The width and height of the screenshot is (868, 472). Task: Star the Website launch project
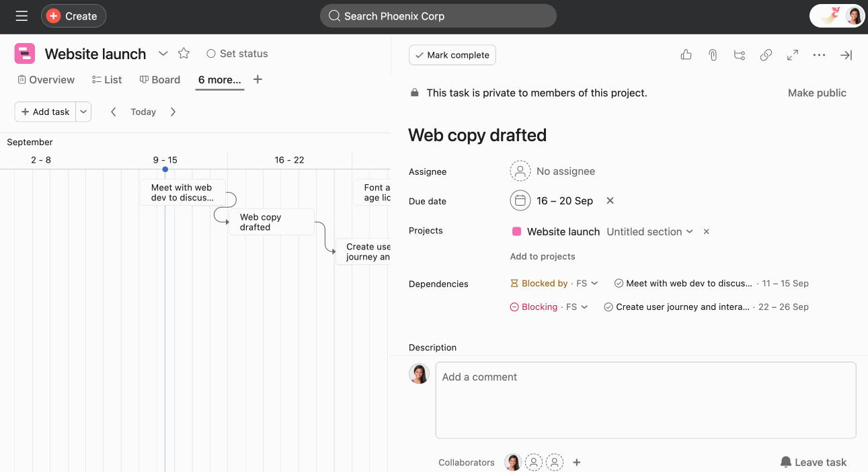coord(183,53)
